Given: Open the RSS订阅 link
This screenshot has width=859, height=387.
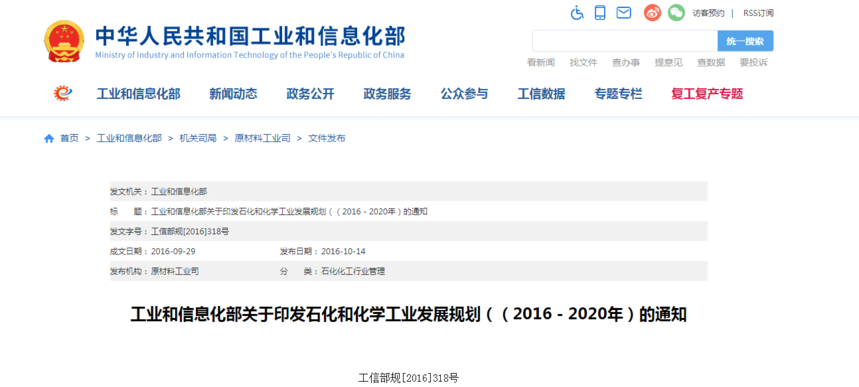Looking at the screenshot, I should point(758,13).
